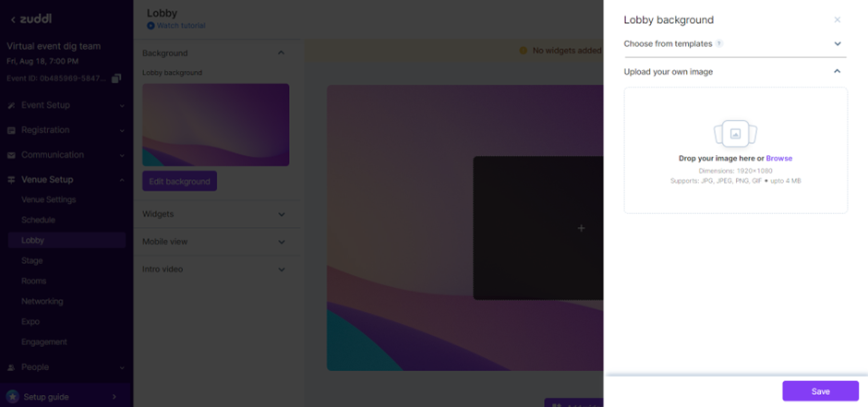Screen dimensions: 868x407
Task: Copy the Event ID with copy icon
Action: point(116,78)
